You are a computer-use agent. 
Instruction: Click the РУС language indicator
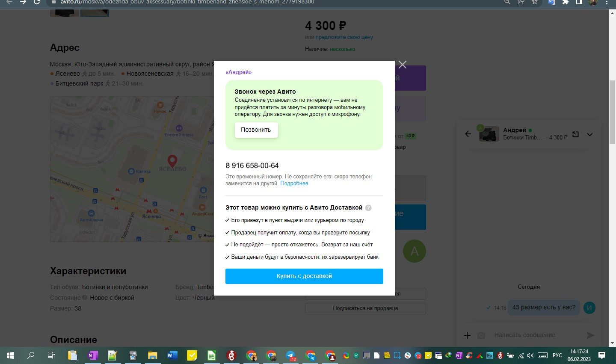557,355
